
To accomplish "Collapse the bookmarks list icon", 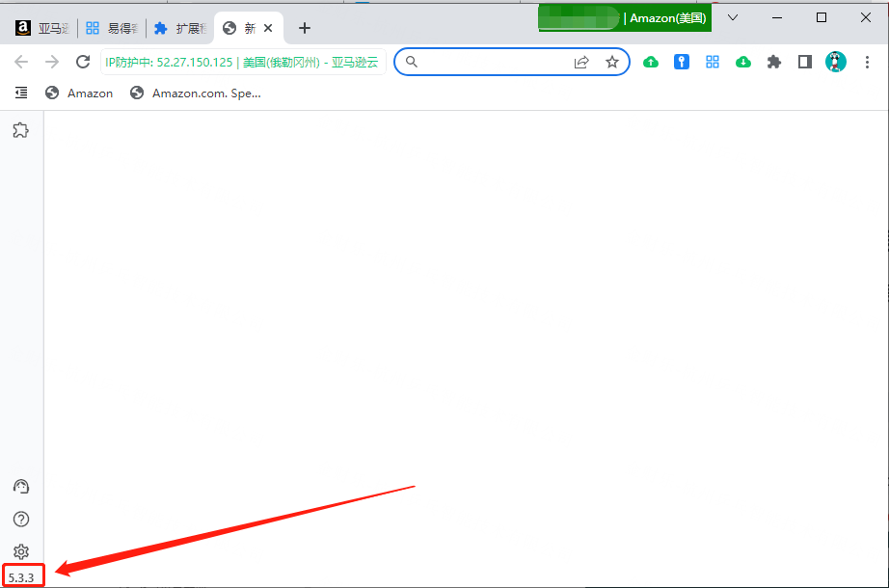I will (x=21, y=93).
